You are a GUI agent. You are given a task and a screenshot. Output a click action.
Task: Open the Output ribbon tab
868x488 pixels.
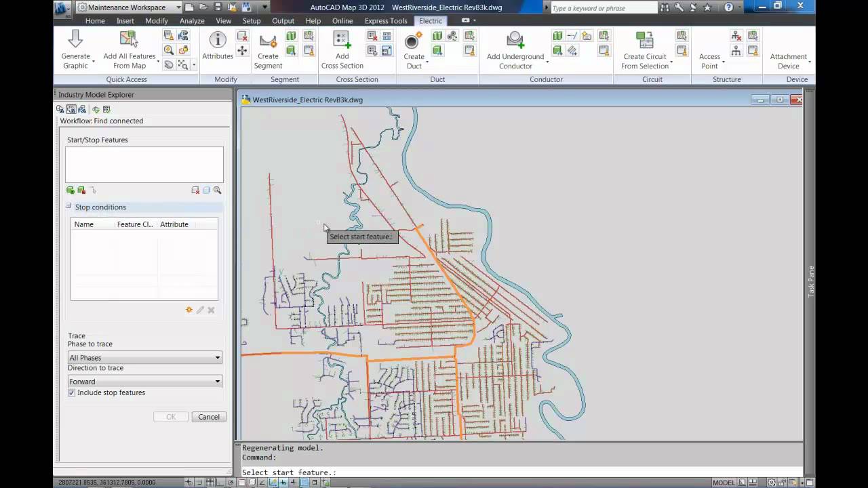click(x=283, y=21)
